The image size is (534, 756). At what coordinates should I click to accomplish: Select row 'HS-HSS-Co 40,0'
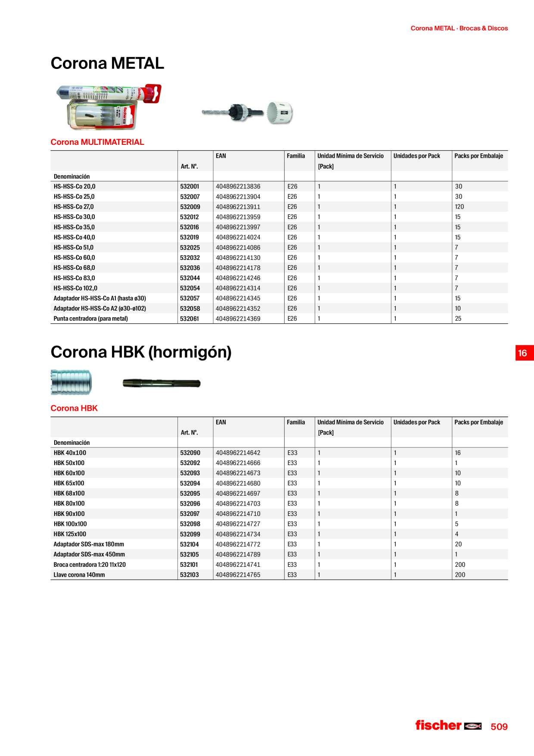point(279,237)
